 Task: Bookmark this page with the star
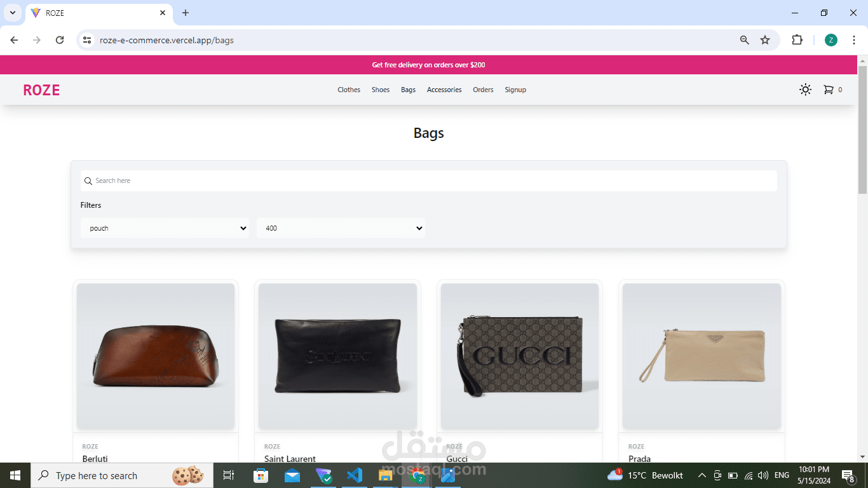[765, 40]
